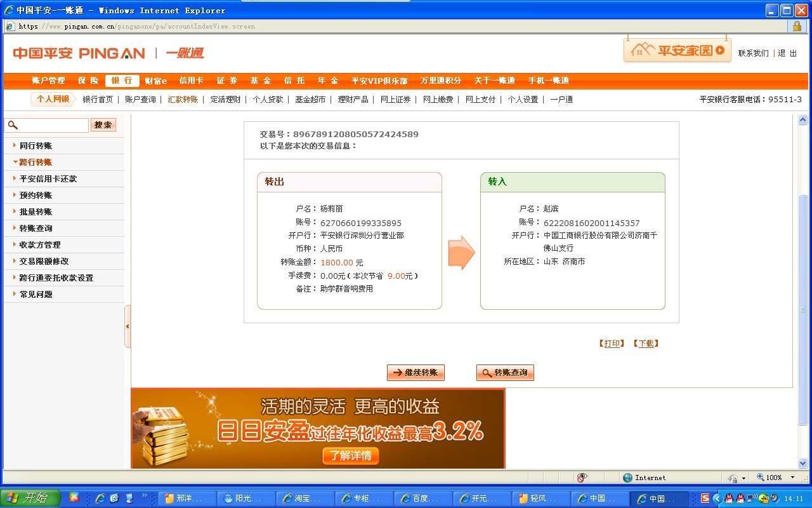Select the 银行 main tab
The image size is (812, 508).
coord(122,81)
